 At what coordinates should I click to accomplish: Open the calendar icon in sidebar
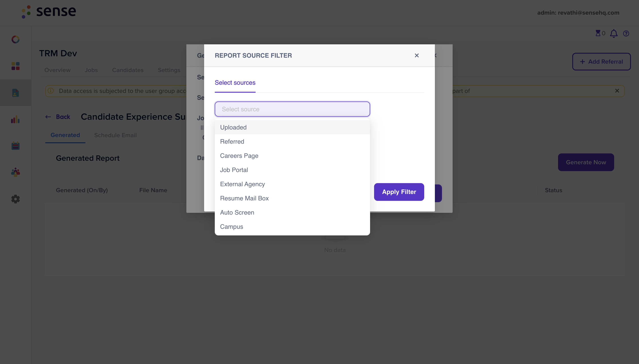pyautogui.click(x=16, y=146)
